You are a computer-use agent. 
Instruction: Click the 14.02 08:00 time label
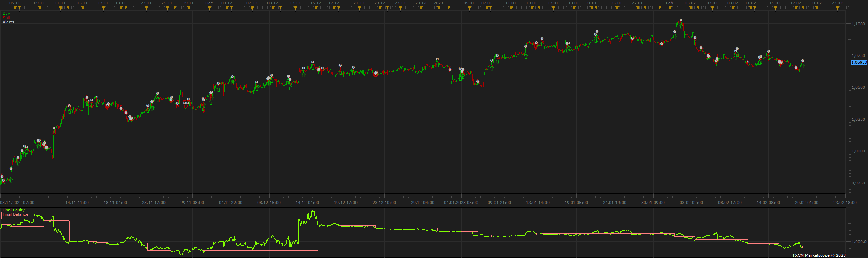point(768,203)
